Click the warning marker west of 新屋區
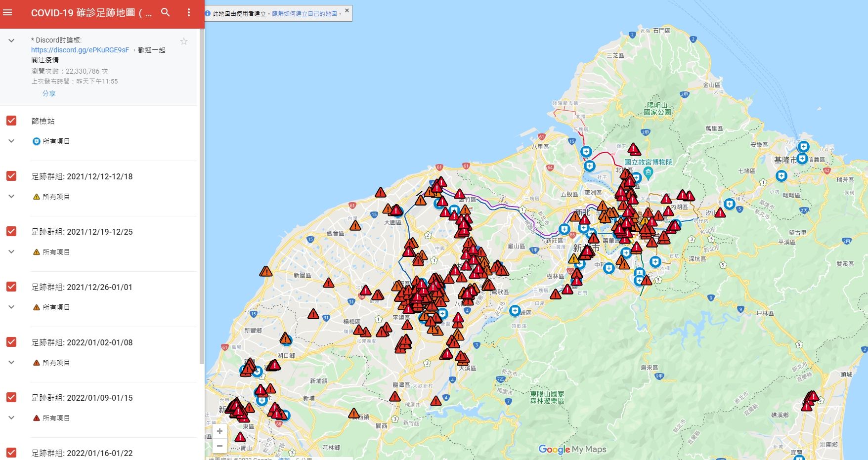868x460 pixels. [x=266, y=271]
